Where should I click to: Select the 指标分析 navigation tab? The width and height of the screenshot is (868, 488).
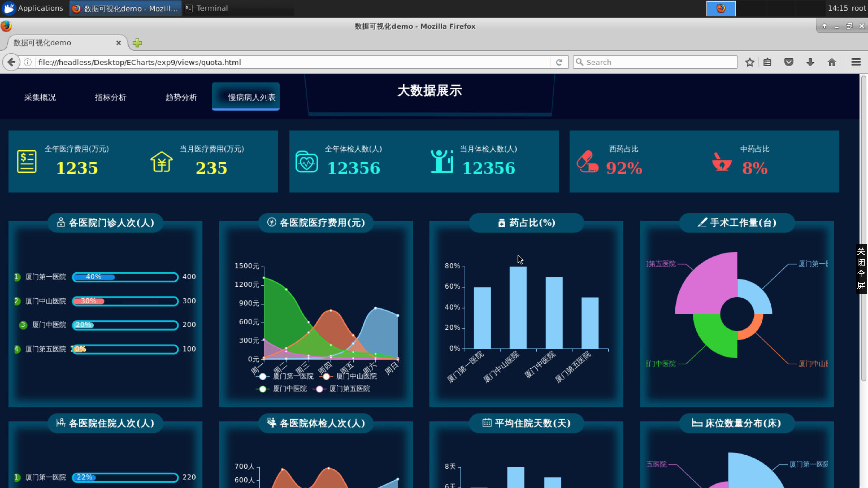point(111,98)
